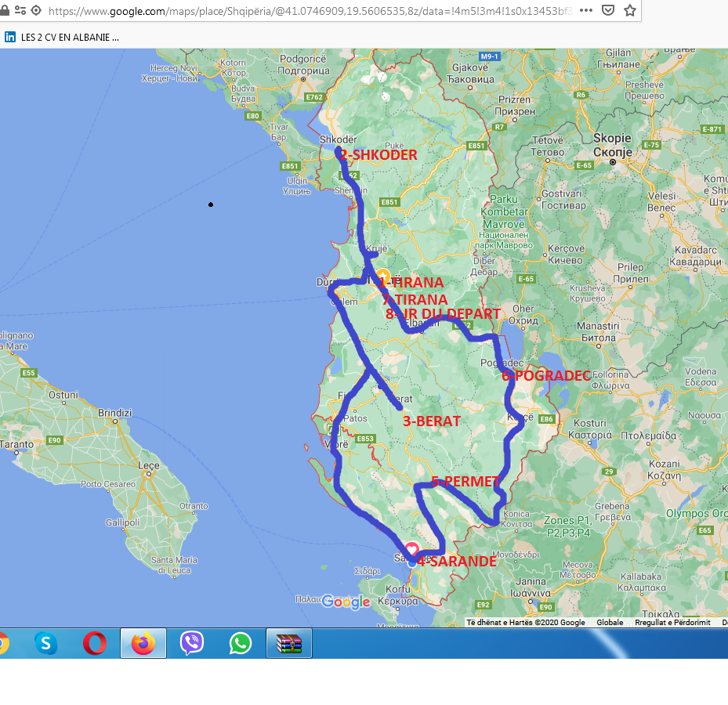Image resolution: width=728 pixels, height=705 pixels.
Task: Click the Pocket save icon
Action: (x=608, y=10)
